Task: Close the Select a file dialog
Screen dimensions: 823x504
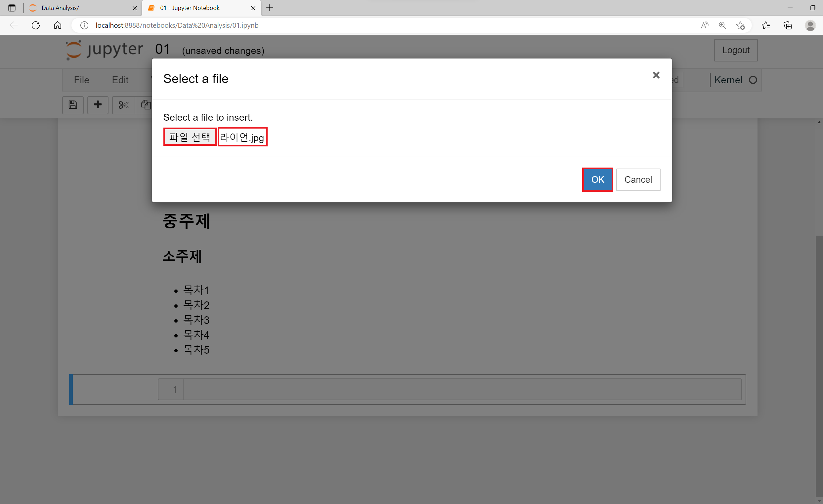Action: (x=656, y=75)
